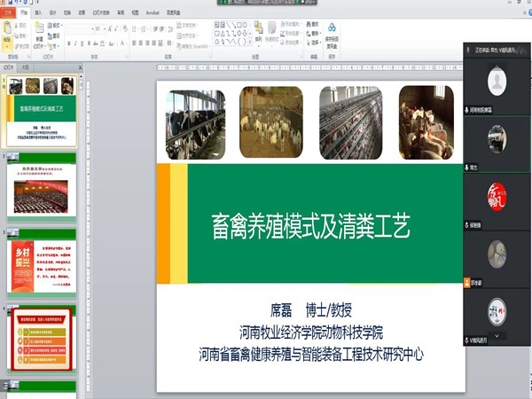Screen dimensions: 532x399
Task: Click the slide title 畜禽养殖模式及清粪工艺
Action: point(310,223)
